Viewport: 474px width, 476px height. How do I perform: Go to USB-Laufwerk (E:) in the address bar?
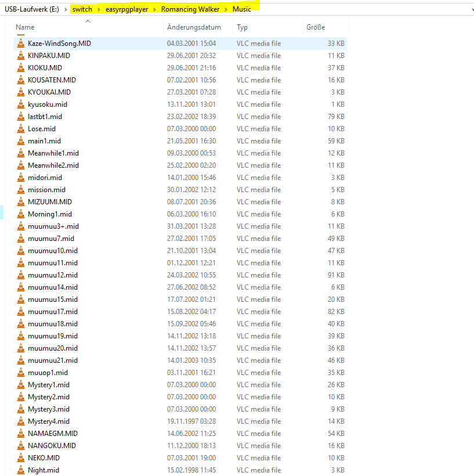(x=32, y=9)
